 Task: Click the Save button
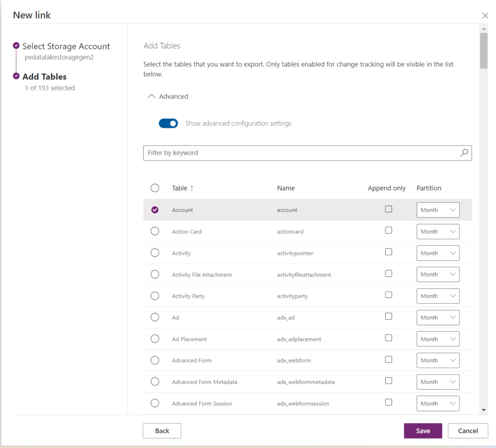[423, 431]
